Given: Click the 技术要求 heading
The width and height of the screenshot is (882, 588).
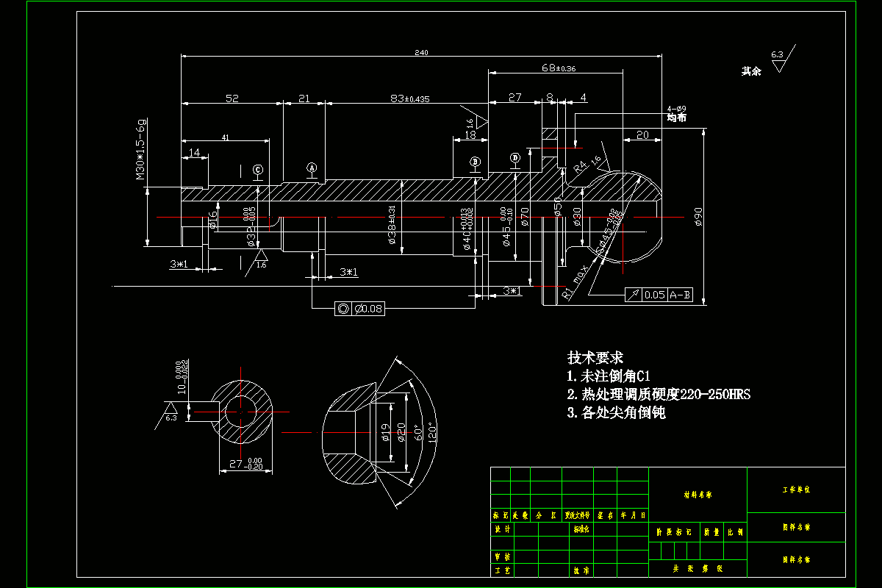Looking at the screenshot, I should (x=595, y=358).
